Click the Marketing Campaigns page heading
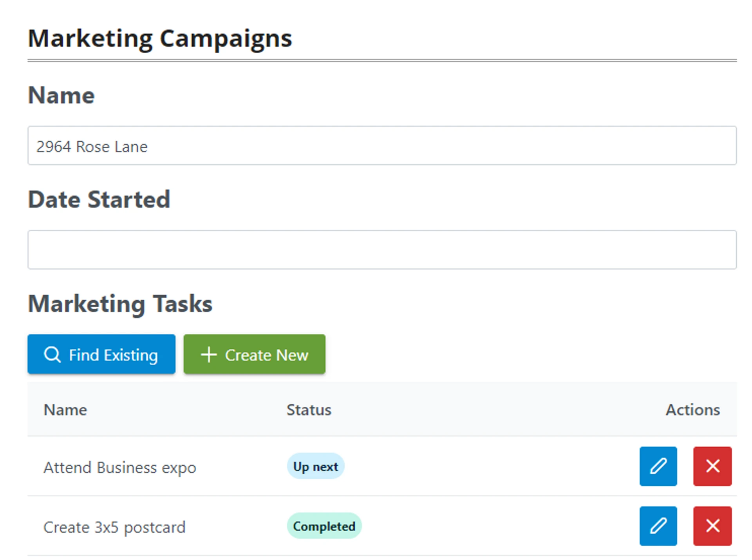 coord(160,38)
